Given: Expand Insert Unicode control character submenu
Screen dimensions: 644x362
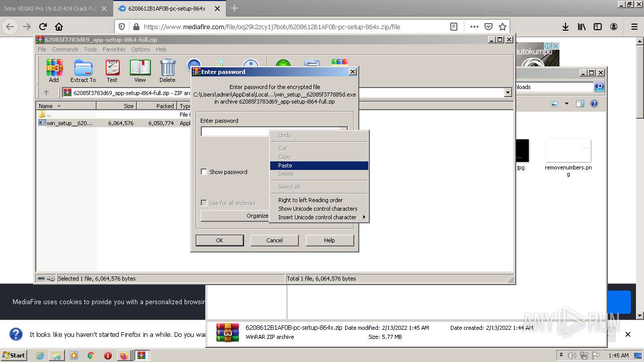Looking at the screenshot, I should (x=319, y=217).
